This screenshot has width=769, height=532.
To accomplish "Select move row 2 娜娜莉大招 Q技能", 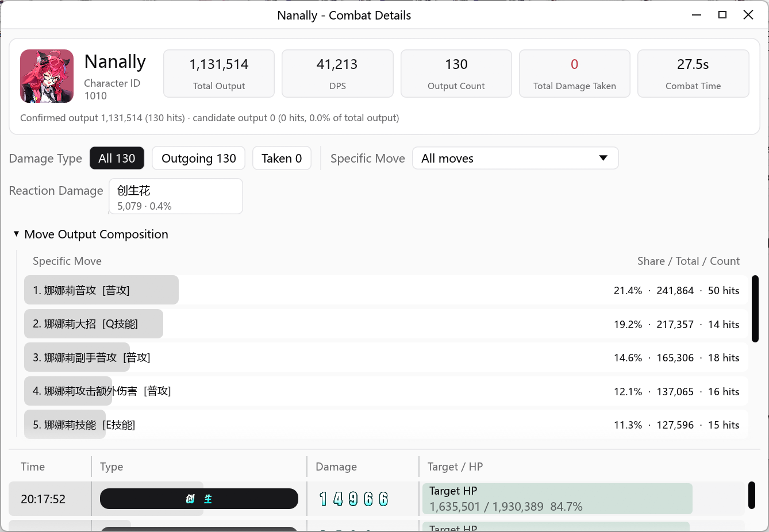I will [x=386, y=324].
